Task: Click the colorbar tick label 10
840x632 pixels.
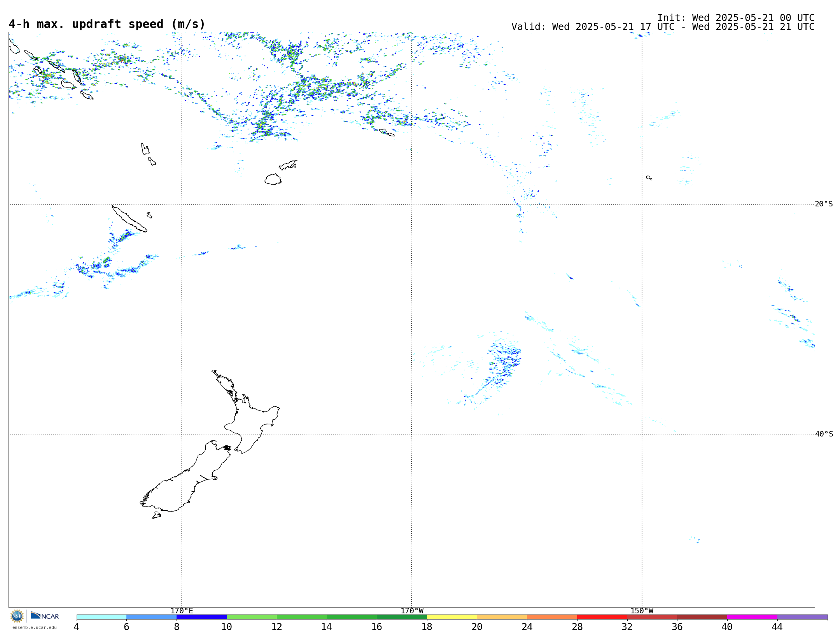Action: click(227, 627)
